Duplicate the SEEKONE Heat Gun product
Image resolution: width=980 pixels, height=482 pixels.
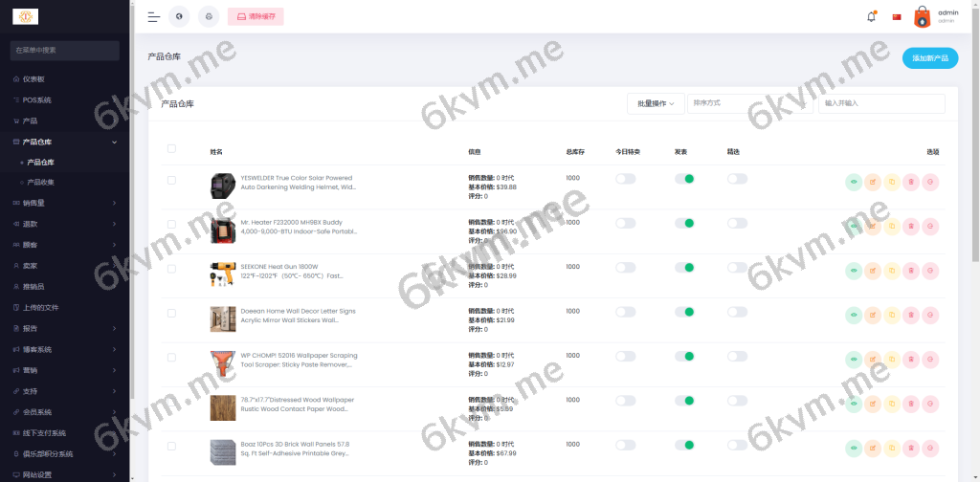tap(891, 269)
